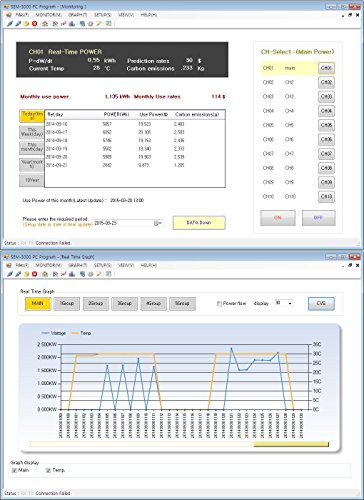The height and width of the screenshot is (500, 364).
Task: Click the red stop icon in lower window toolbar
Action: point(34,274)
